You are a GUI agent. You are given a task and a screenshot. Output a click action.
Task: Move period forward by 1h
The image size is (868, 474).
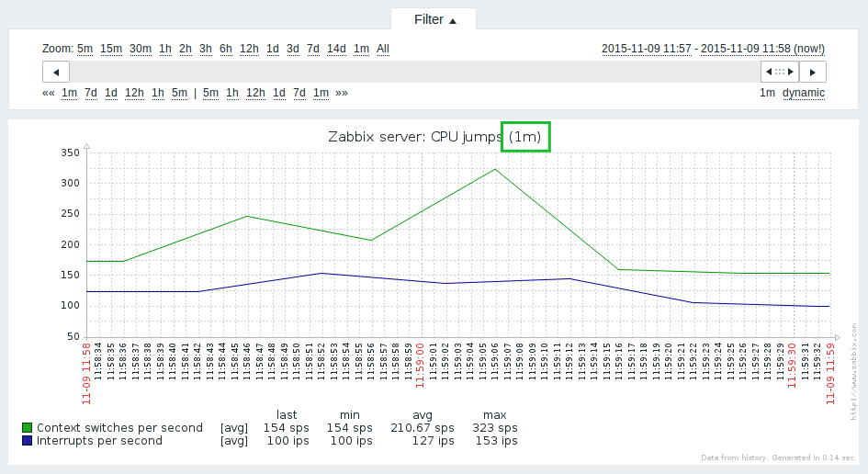coord(232,93)
